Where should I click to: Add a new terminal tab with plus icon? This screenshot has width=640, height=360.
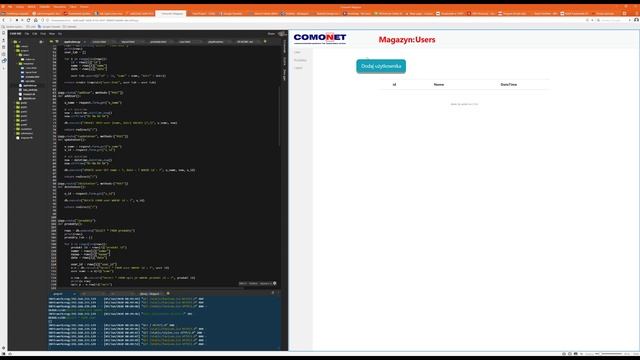click(168, 293)
